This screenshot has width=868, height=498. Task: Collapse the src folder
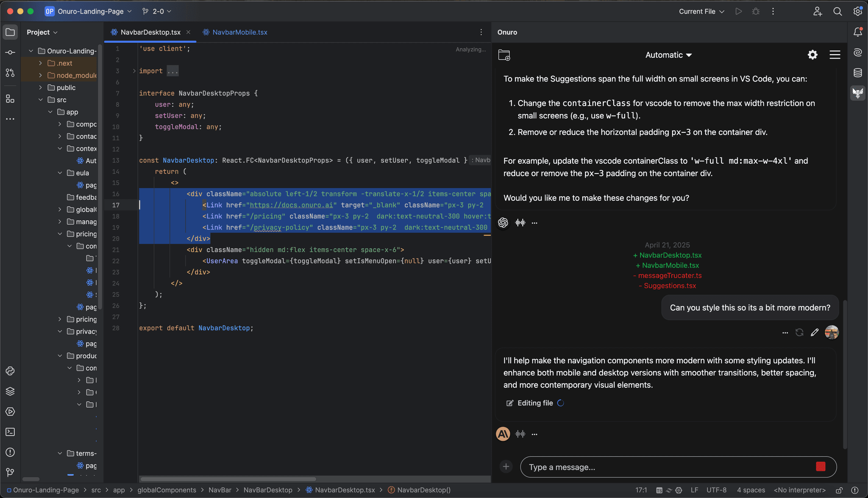(41, 100)
